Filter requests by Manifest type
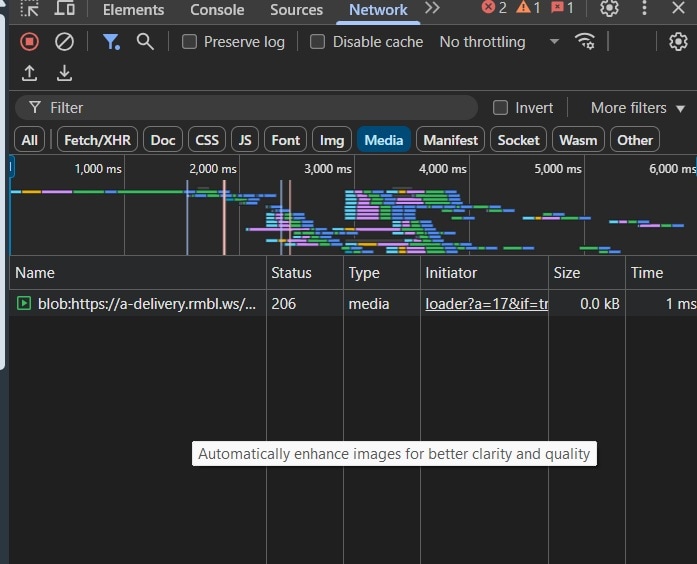Image resolution: width=697 pixels, height=564 pixels. click(450, 140)
